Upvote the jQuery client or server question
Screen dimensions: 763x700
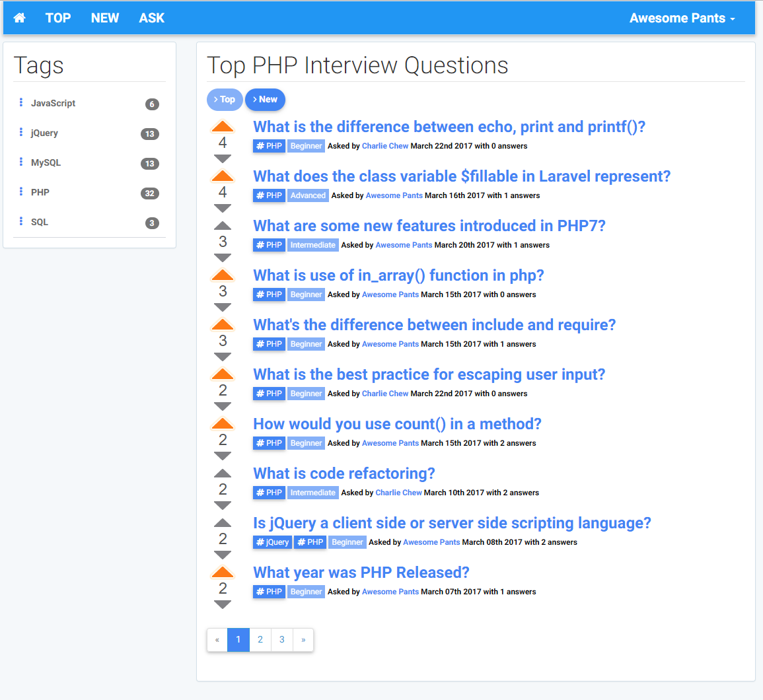[223, 523]
